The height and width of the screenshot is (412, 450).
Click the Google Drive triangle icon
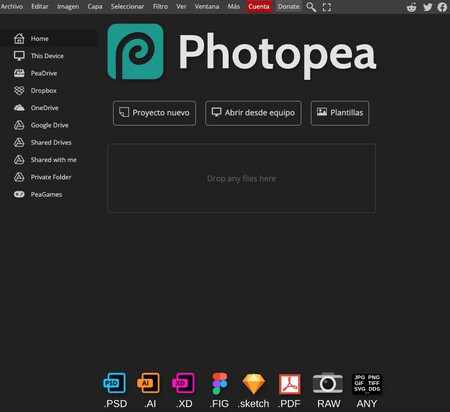pos(19,125)
